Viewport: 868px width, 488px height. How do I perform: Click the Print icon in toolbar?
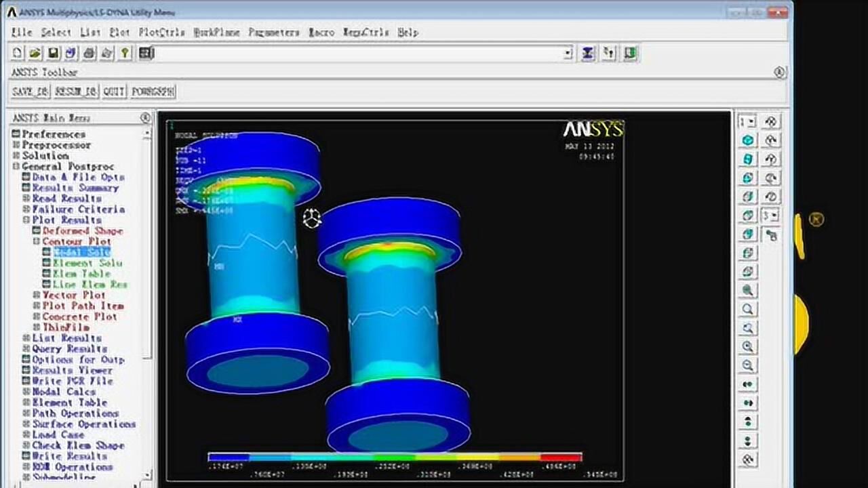point(89,53)
